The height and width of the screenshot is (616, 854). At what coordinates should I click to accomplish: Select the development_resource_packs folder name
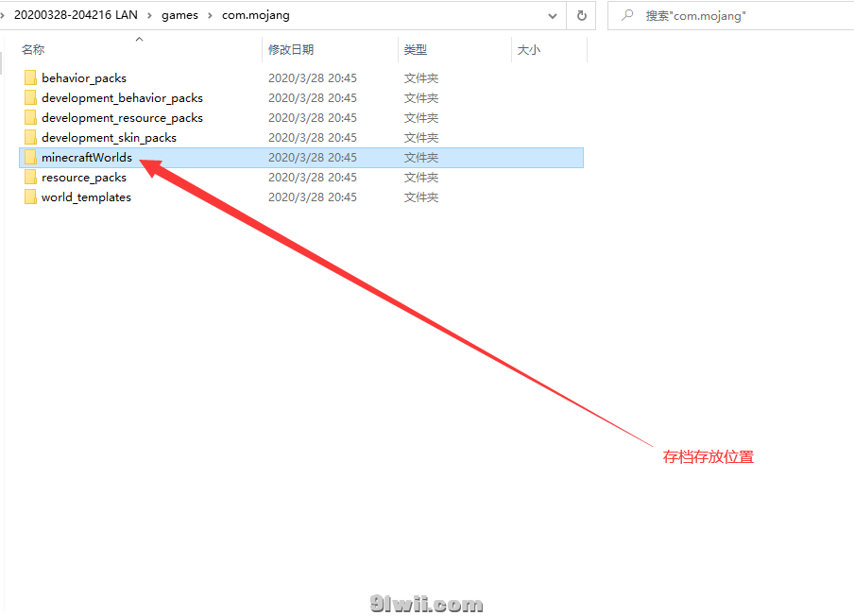pyautogui.click(x=122, y=118)
